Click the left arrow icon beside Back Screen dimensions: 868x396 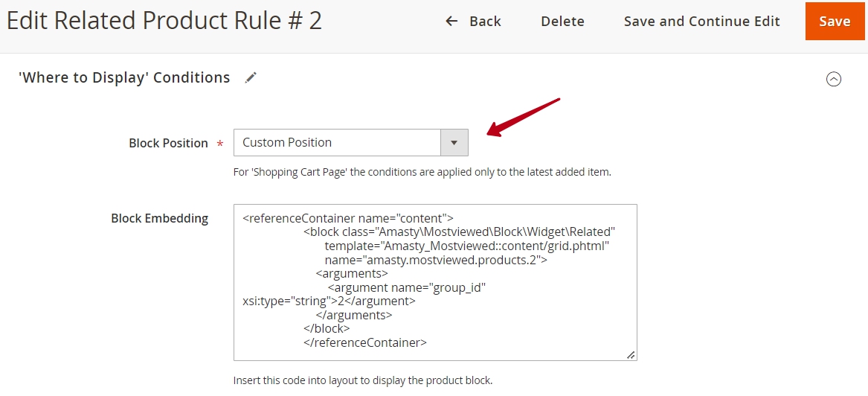coord(451,21)
